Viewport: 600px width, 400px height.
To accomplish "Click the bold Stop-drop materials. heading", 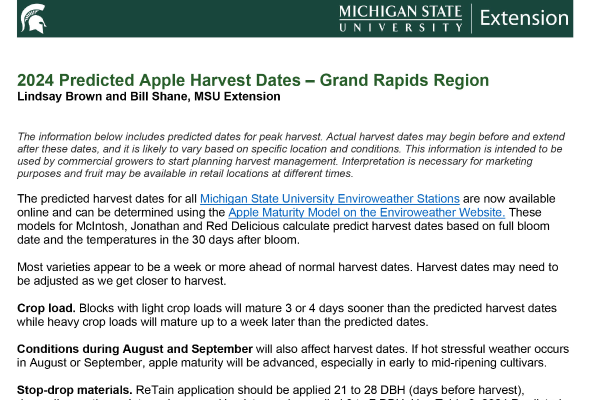I will click(75, 390).
